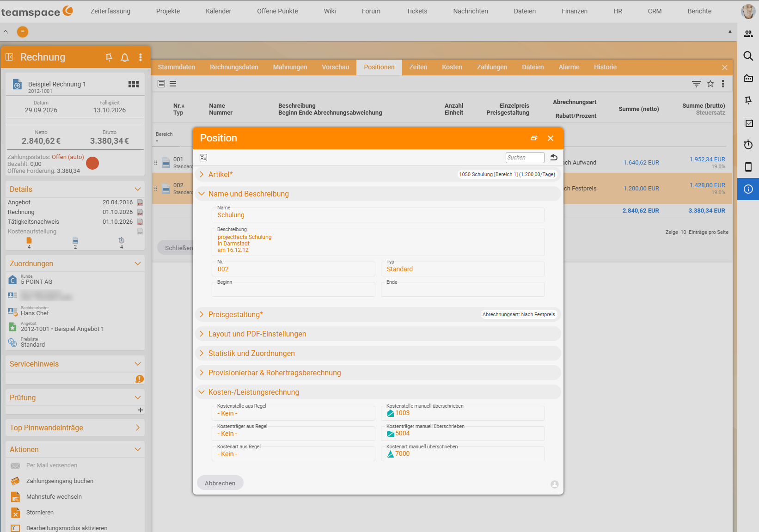Add a Prüfung entry with plus icon
Viewport: 759px width, 532px height.
click(x=141, y=410)
